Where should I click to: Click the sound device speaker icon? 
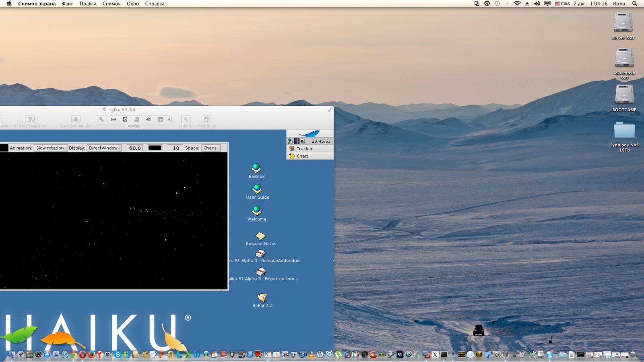(149, 119)
